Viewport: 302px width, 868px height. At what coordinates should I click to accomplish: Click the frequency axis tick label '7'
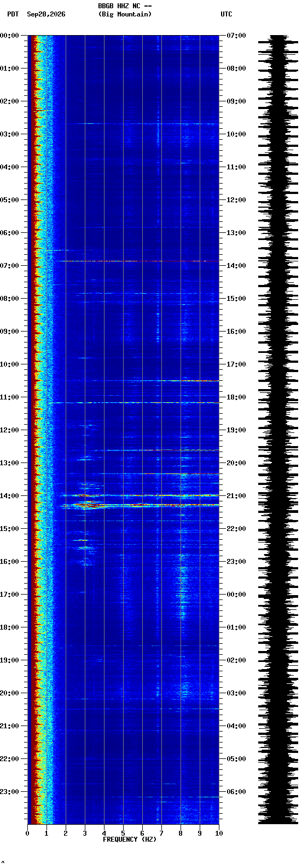tap(161, 833)
